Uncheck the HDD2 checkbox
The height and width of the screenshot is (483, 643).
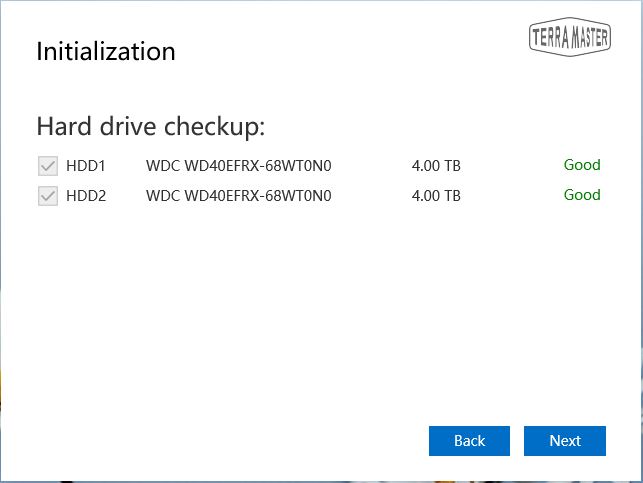click(47, 196)
